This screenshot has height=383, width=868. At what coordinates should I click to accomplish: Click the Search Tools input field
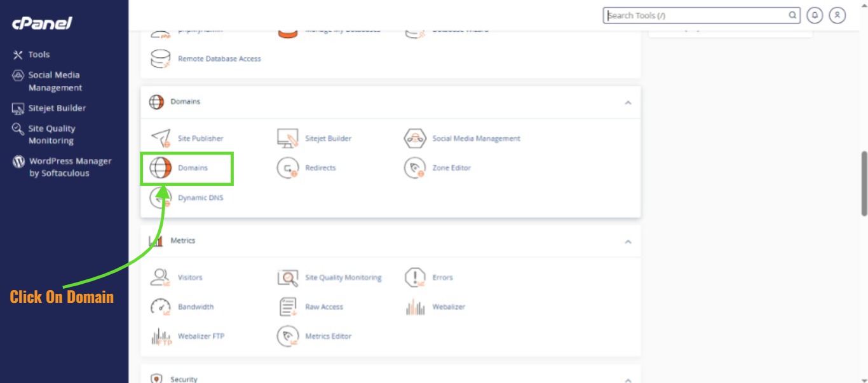coord(696,15)
